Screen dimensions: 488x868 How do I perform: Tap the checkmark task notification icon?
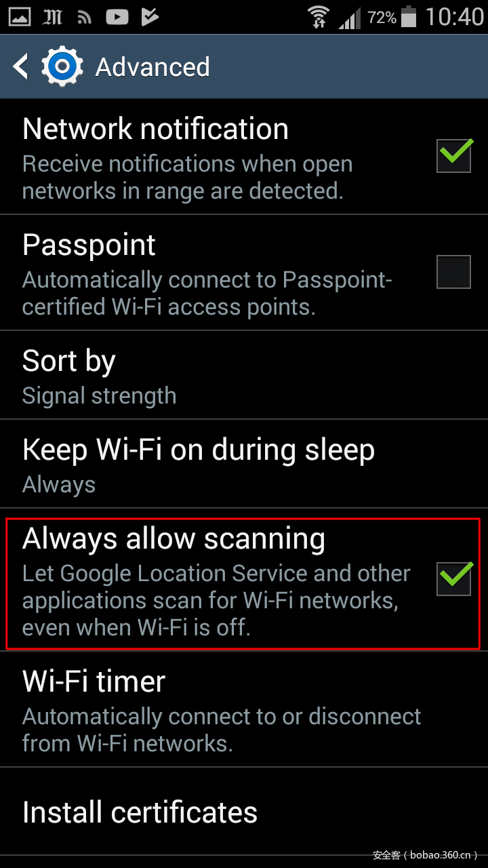[150, 18]
